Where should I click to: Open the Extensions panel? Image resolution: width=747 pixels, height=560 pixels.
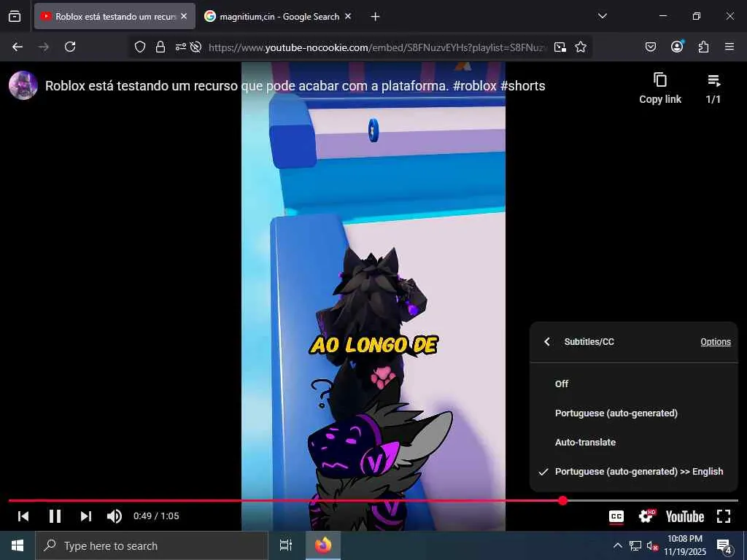[x=703, y=47]
